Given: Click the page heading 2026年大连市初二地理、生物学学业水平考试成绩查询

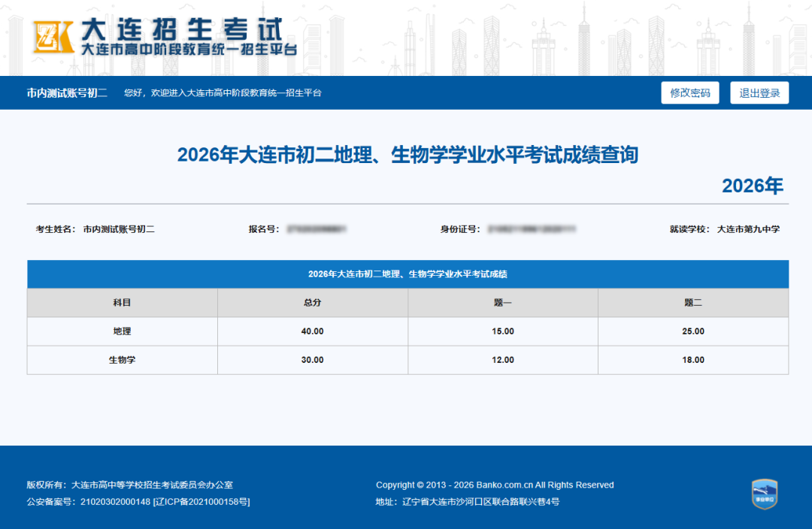Looking at the screenshot, I should click(408, 155).
